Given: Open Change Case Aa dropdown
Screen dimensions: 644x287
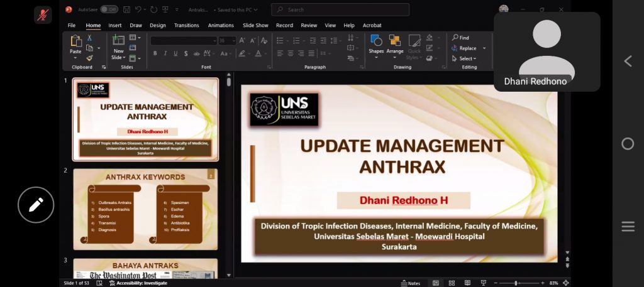Looking at the screenshot, I should pyautogui.click(x=226, y=53).
